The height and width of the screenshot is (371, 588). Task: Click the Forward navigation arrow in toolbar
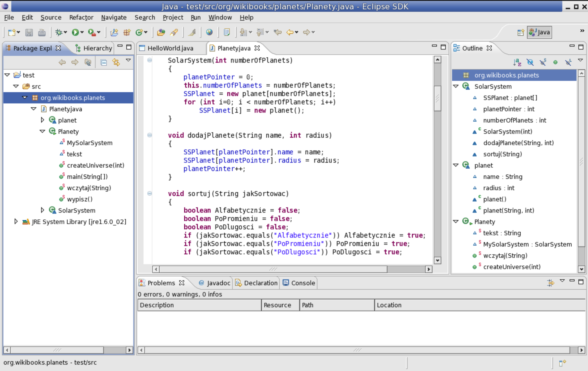306,32
